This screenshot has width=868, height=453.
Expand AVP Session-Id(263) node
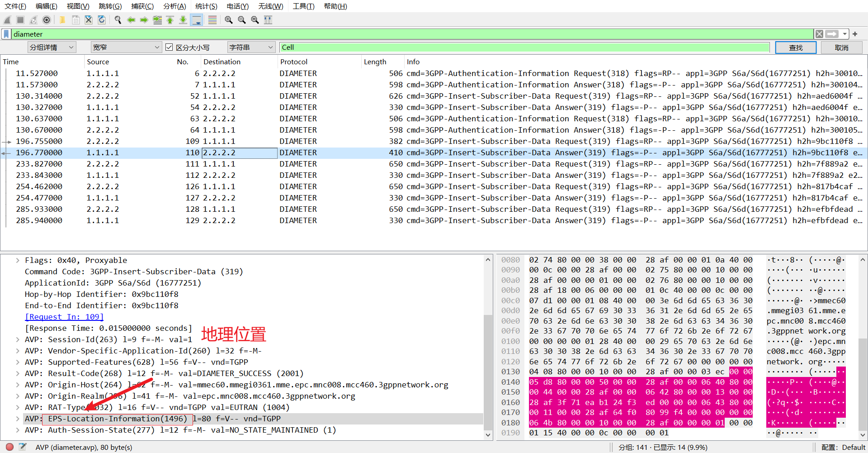pos(18,339)
